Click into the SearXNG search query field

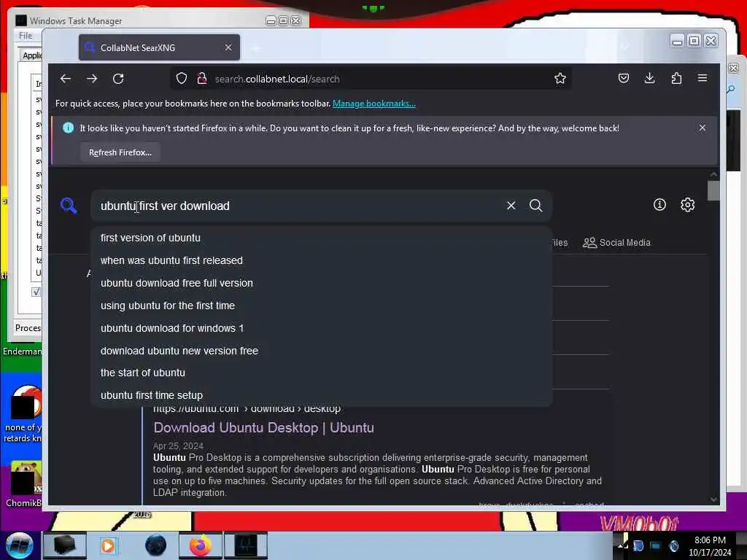298,206
